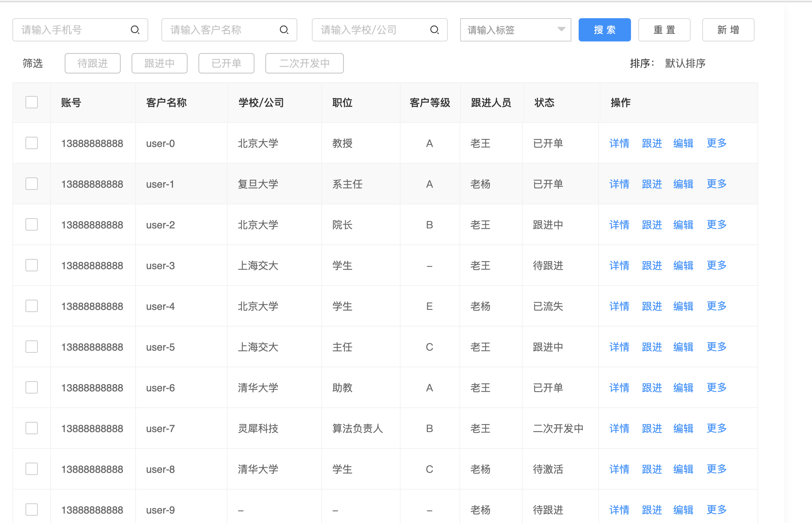Viewport: 812px width, 523px height.
Task: Check the checkbox for user-5 row
Action: click(32, 347)
